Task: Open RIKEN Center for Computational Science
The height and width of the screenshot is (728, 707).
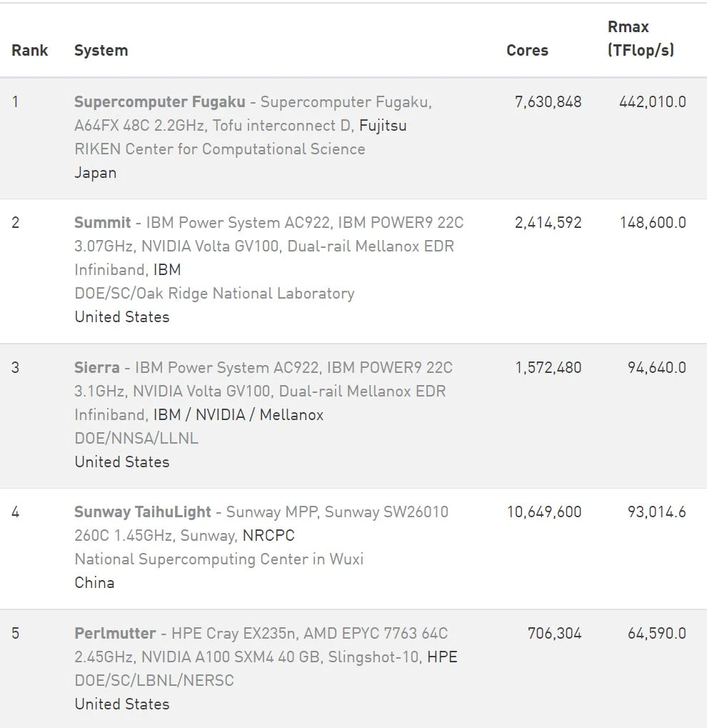Action: 220,149
